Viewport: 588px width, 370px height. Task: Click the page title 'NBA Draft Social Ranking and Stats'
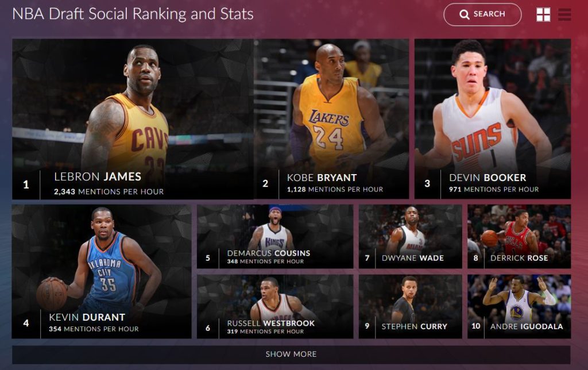click(133, 14)
